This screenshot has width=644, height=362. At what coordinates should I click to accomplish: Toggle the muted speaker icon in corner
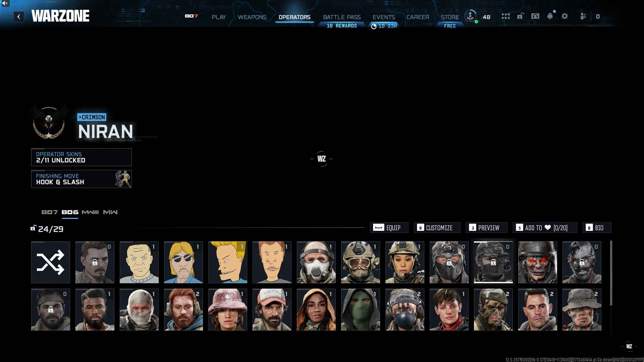[x=5, y=3]
